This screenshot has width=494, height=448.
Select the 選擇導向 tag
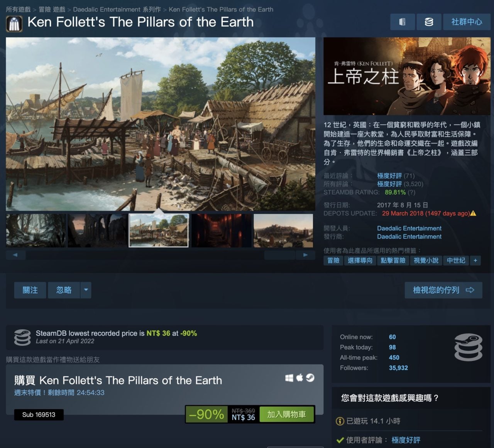point(360,261)
